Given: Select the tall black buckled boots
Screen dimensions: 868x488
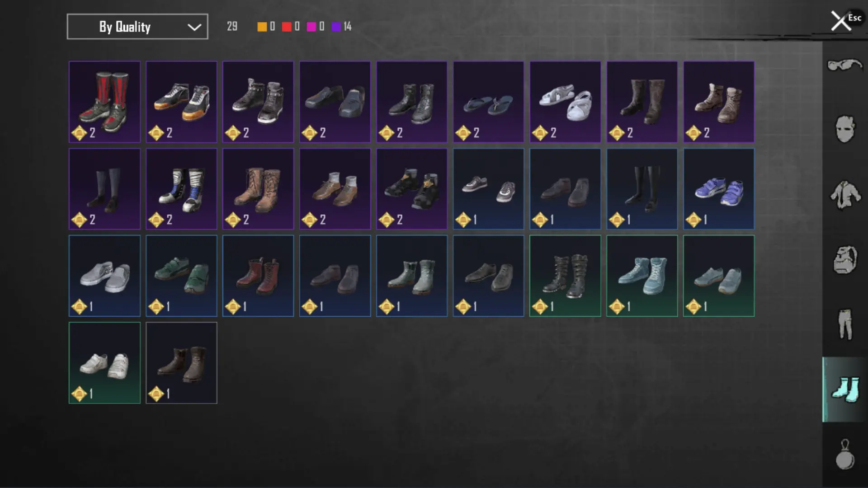Looking at the screenshot, I should coord(565,276).
